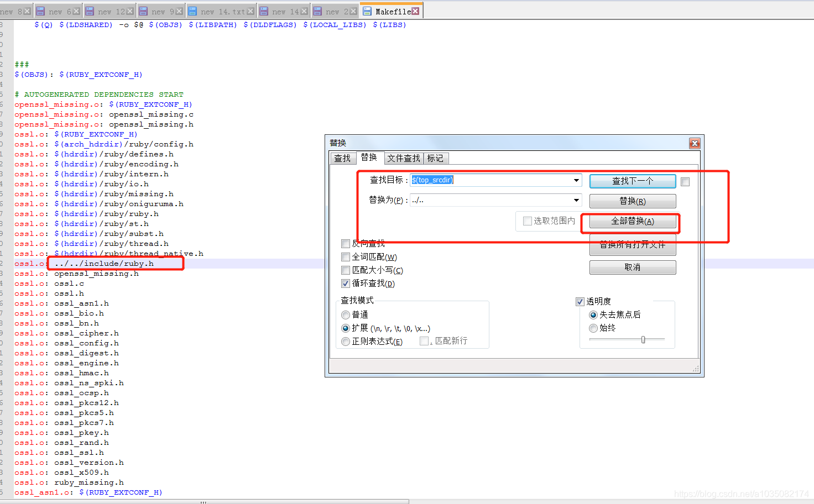
Task: Click the transparency slider handle
Action: 643,339
